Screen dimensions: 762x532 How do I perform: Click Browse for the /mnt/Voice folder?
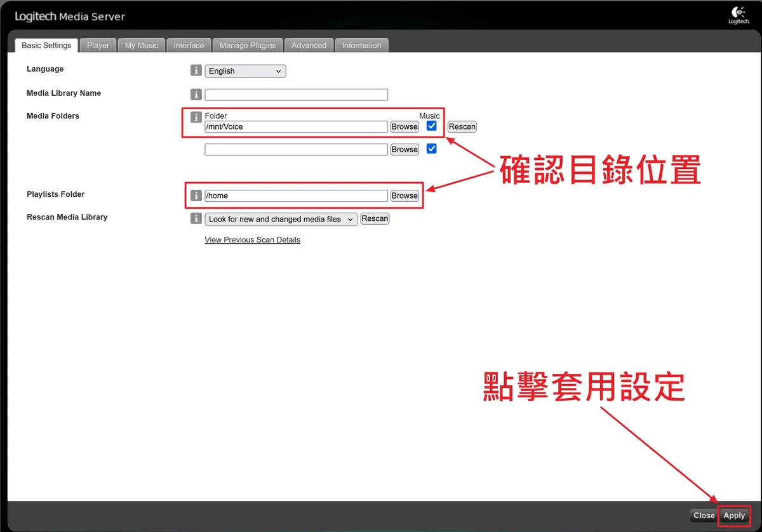click(404, 126)
